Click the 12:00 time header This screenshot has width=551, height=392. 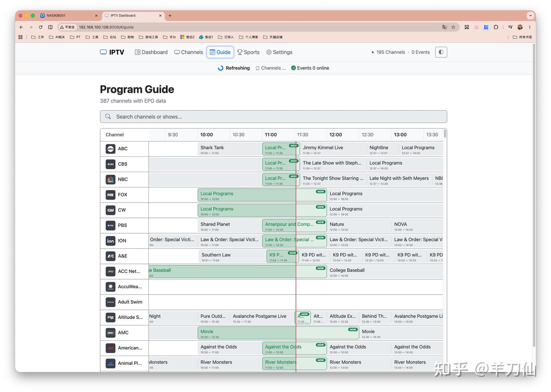336,135
